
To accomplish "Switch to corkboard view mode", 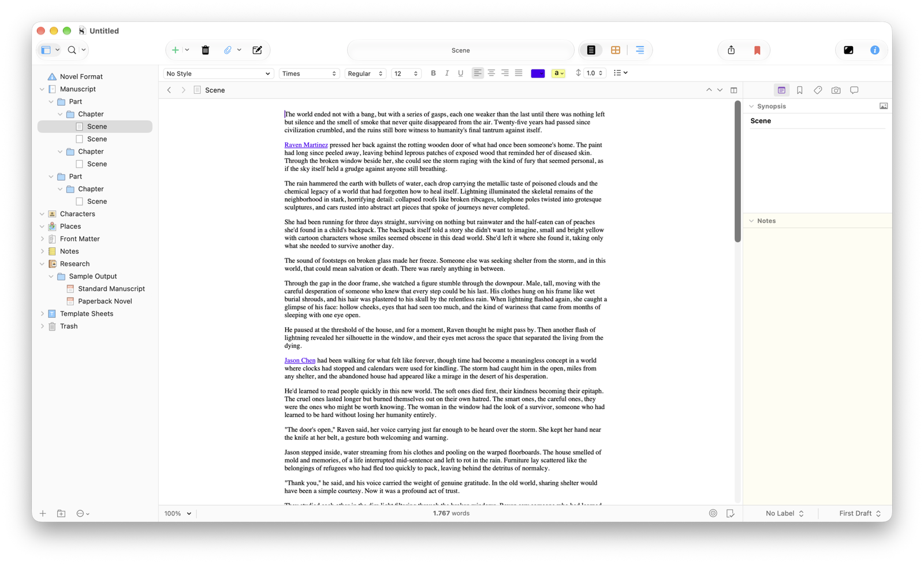I will coord(616,50).
